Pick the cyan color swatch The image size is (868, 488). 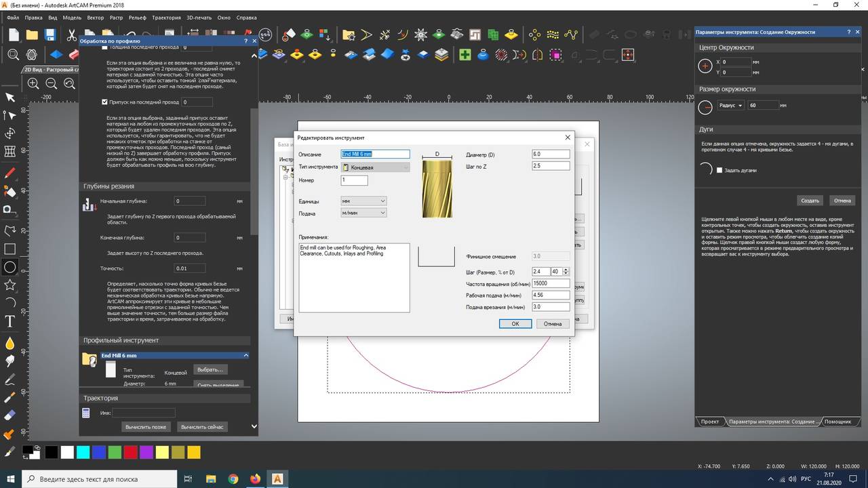pyautogui.click(x=83, y=451)
